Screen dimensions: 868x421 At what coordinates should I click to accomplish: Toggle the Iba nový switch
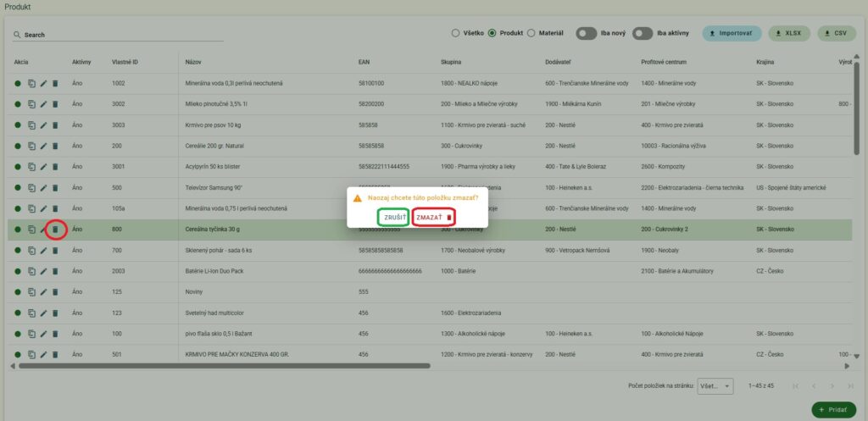[x=586, y=33]
